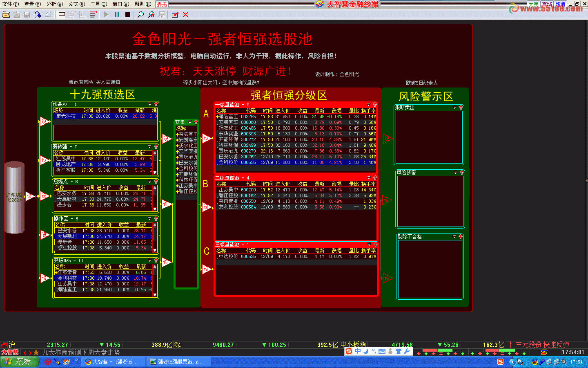Open the 果断卖出 panel dropdown menu
588x368 pixels.
pyautogui.click(x=454, y=108)
